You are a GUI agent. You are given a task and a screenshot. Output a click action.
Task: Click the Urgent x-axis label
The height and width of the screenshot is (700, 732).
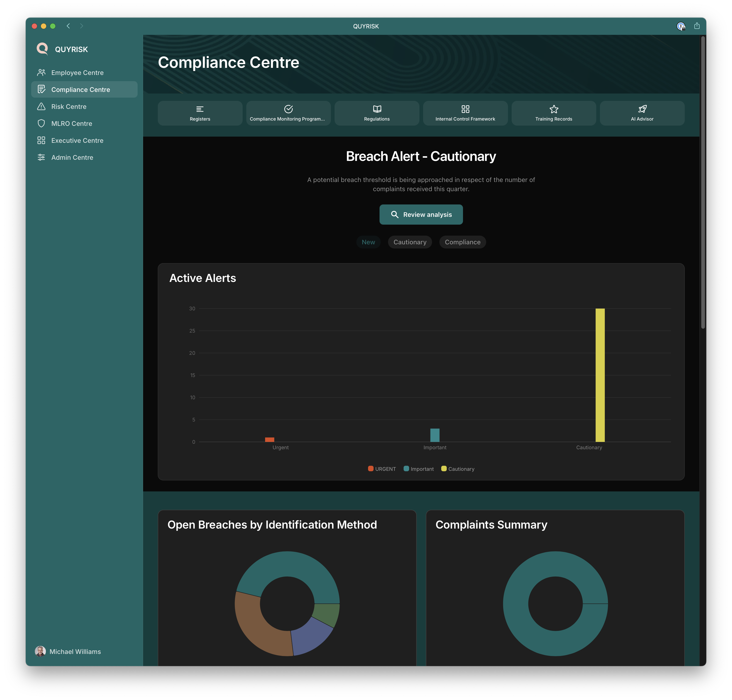tap(280, 447)
